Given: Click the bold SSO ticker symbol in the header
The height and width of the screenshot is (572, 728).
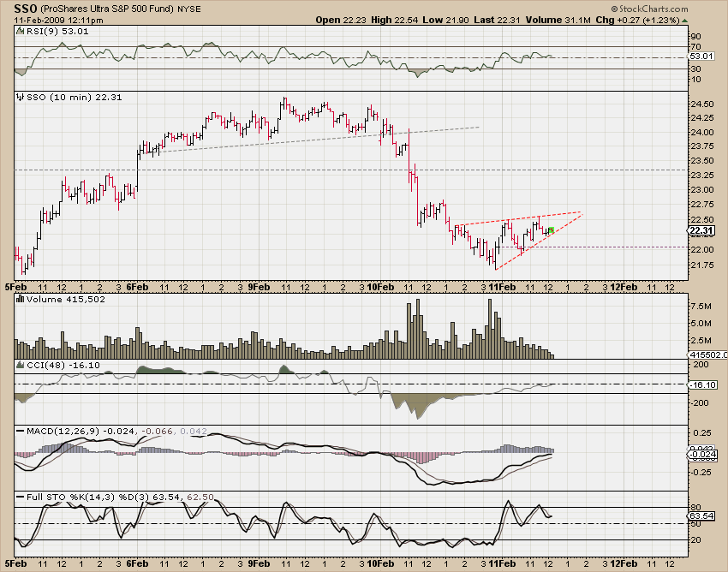Looking at the screenshot, I should [x=26, y=9].
